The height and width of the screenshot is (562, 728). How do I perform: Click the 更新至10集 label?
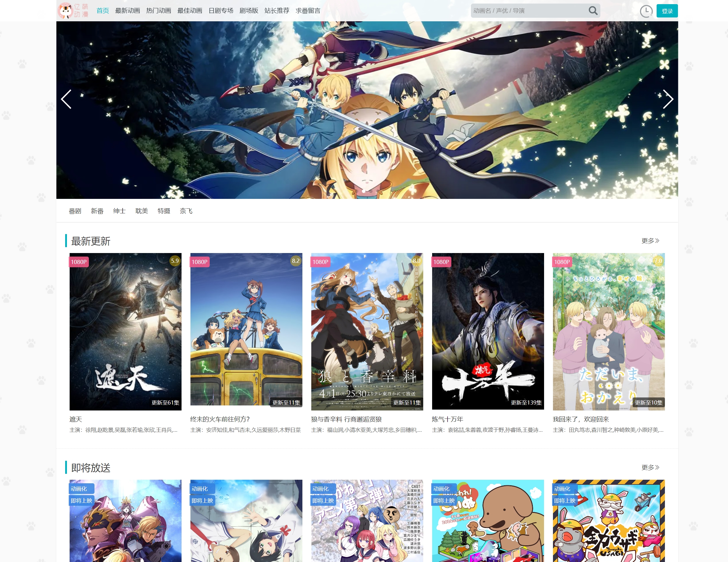[x=649, y=402]
